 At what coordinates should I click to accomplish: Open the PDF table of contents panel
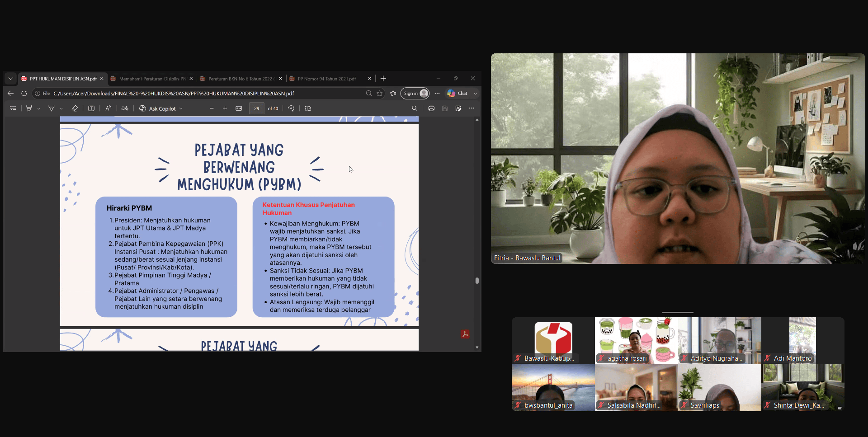pos(13,108)
